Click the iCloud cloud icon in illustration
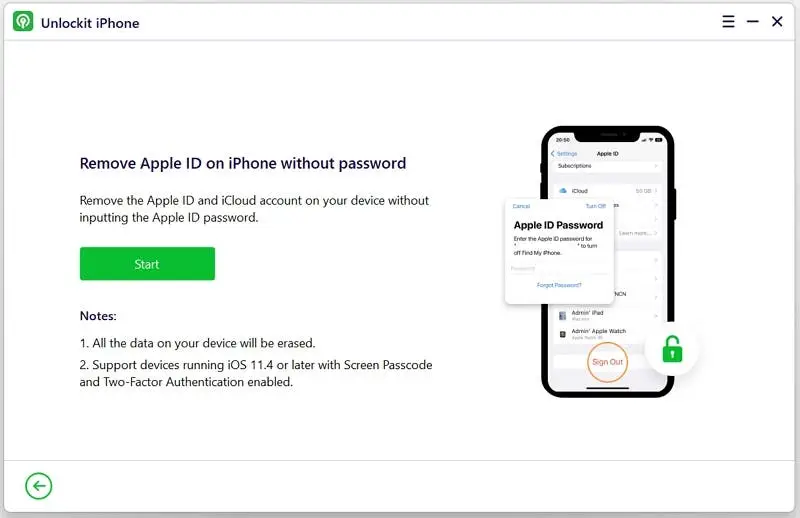This screenshot has width=800, height=518. 563,191
